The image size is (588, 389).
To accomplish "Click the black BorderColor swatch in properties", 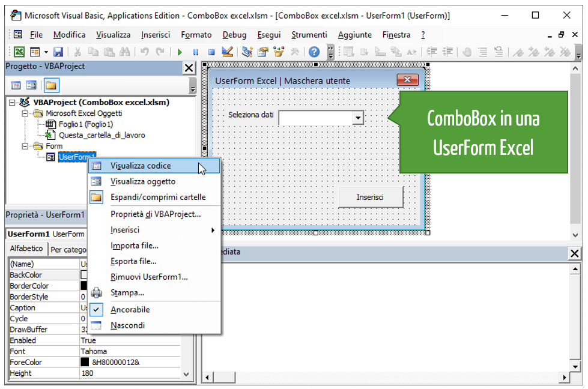I will pyautogui.click(x=83, y=286).
